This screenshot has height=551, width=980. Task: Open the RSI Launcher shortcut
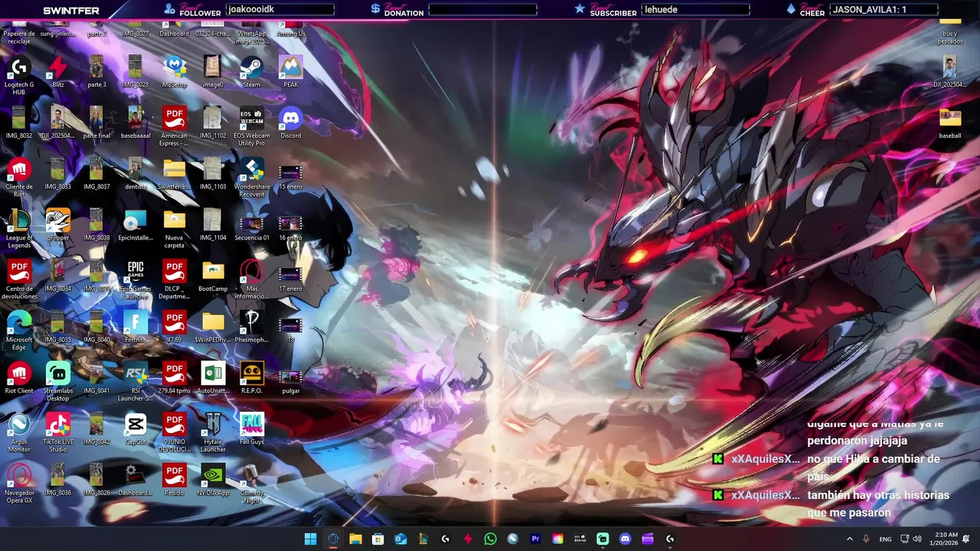(x=136, y=382)
